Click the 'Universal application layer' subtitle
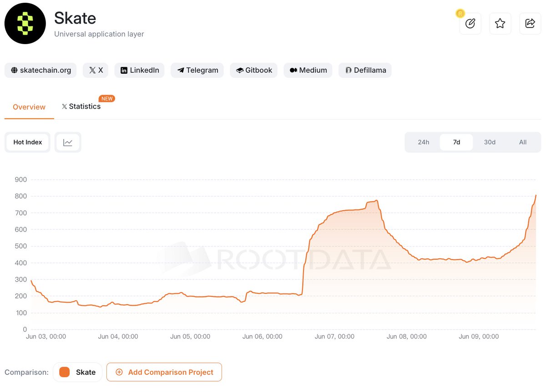Image resolution: width=546 pixels, height=392 pixels. tap(99, 34)
